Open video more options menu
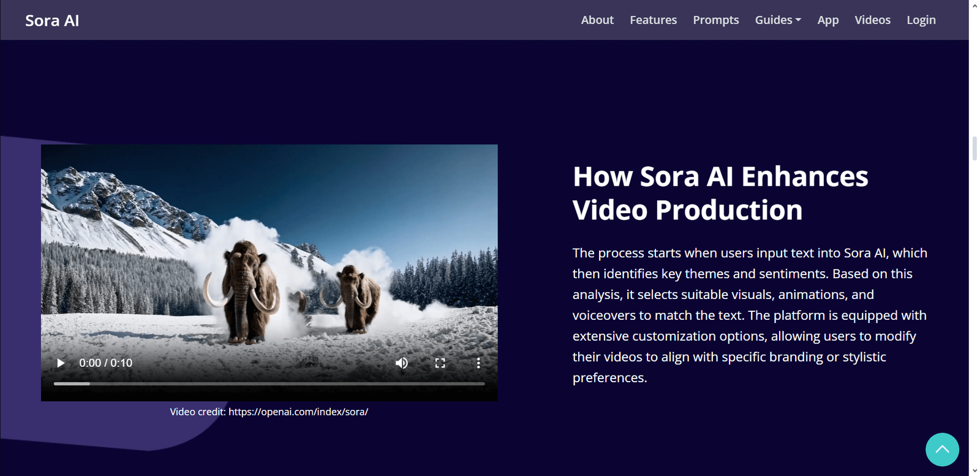This screenshot has width=980, height=476. point(478,363)
